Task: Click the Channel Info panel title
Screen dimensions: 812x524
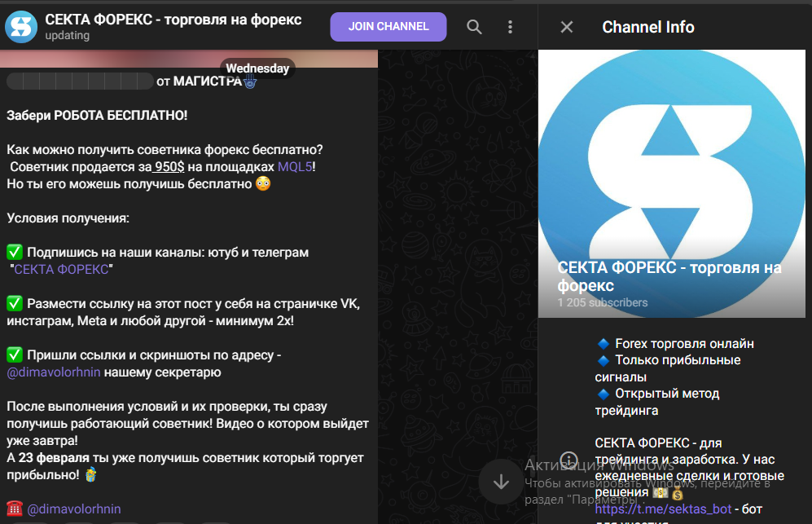Action: coord(647,27)
